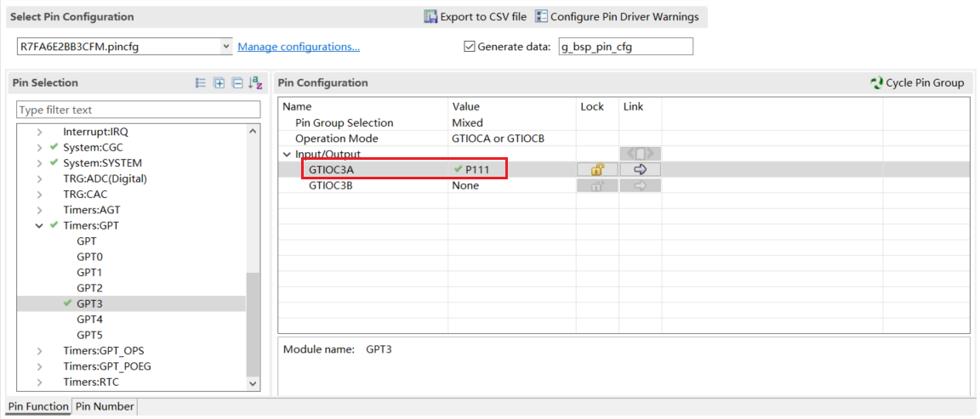The height and width of the screenshot is (419, 980).
Task: Click the Export to CSV file icon
Action: pyautogui.click(x=431, y=17)
